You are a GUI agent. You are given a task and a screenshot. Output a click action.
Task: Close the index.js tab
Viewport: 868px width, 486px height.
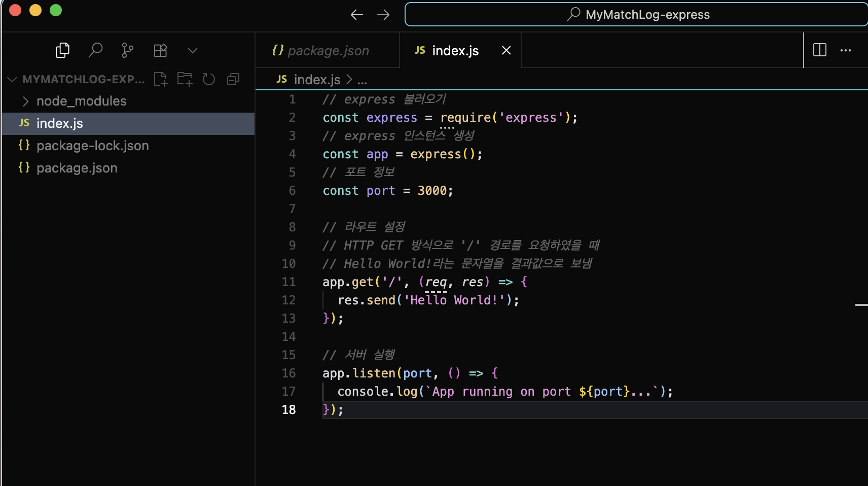(x=506, y=50)
